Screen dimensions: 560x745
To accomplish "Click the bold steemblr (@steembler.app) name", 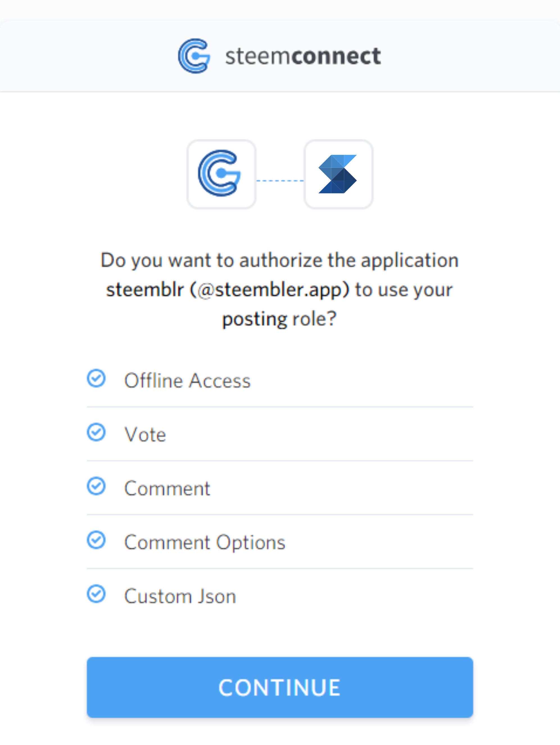I will (228, 290).
